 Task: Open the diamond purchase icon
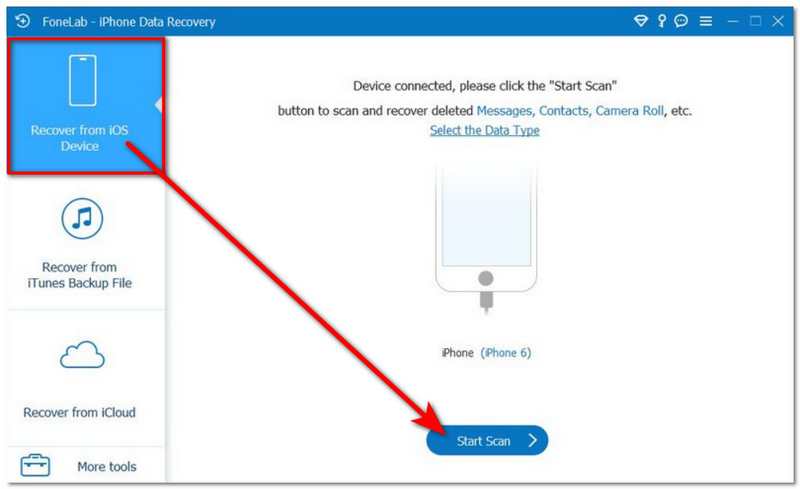640,21
